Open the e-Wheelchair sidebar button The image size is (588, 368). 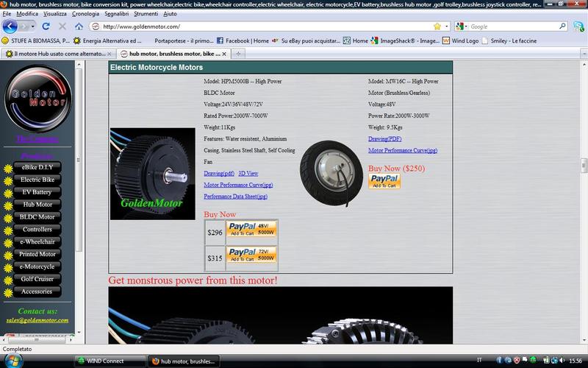[37, 241]
